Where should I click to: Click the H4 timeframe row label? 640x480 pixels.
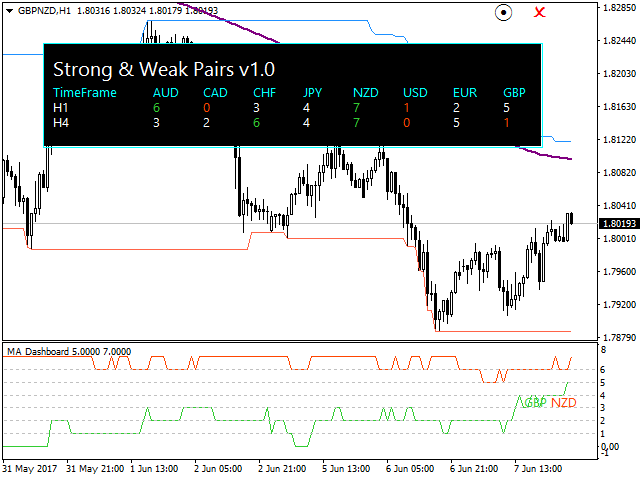tap(61, 122)
